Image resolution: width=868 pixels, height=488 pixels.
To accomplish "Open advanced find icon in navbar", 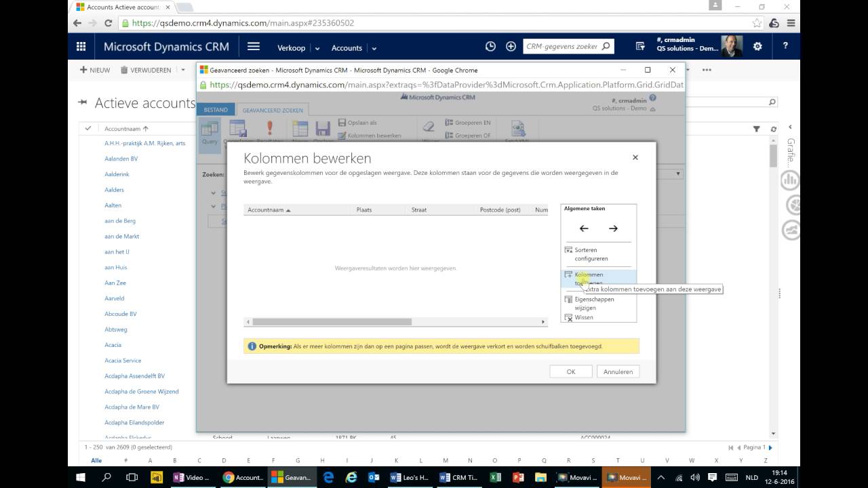I will pyautogui.click(x=640, y=47).
